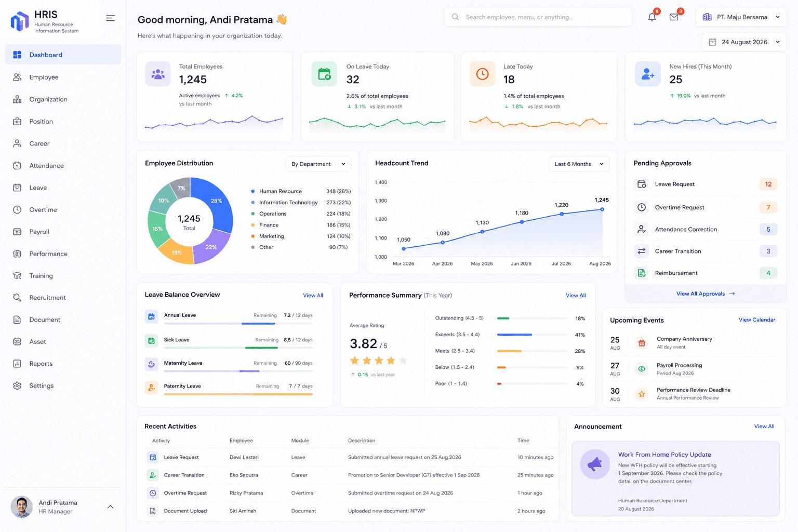Screen dimensions: 798x532
Task: Click the Annual Leave balance progress bar
Action: pyautogui.click(x=238, y=324)
